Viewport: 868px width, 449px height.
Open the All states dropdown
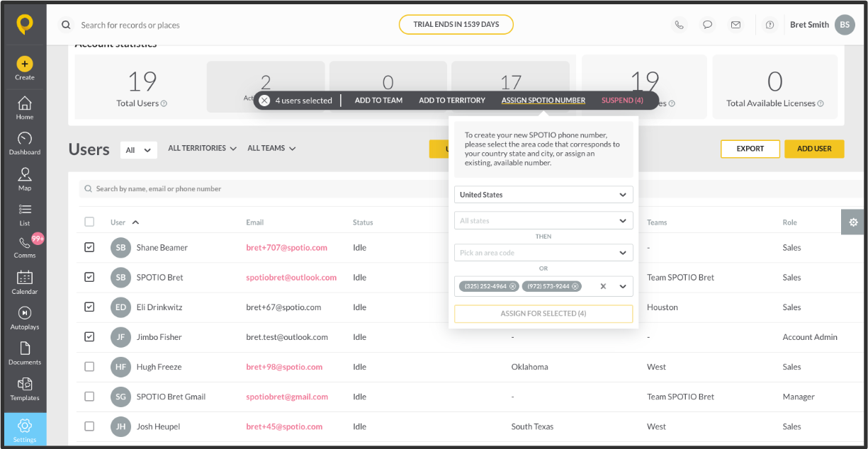coord(543,221)
